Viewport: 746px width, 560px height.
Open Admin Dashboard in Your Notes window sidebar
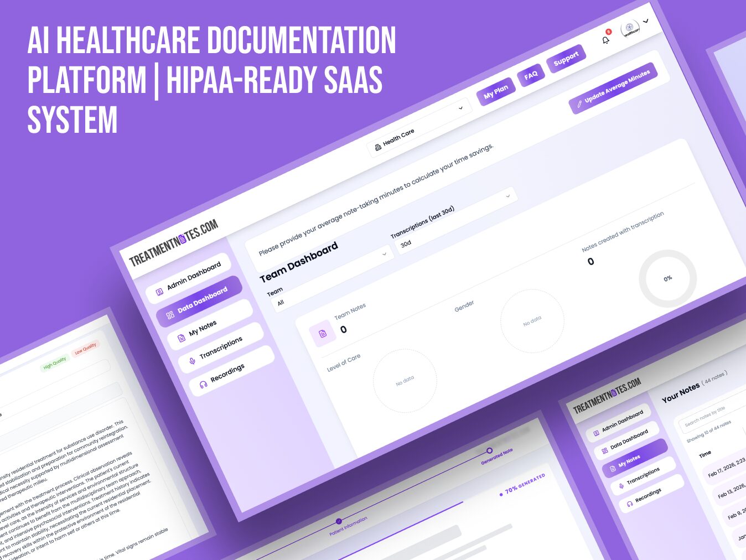pos(619,423)
